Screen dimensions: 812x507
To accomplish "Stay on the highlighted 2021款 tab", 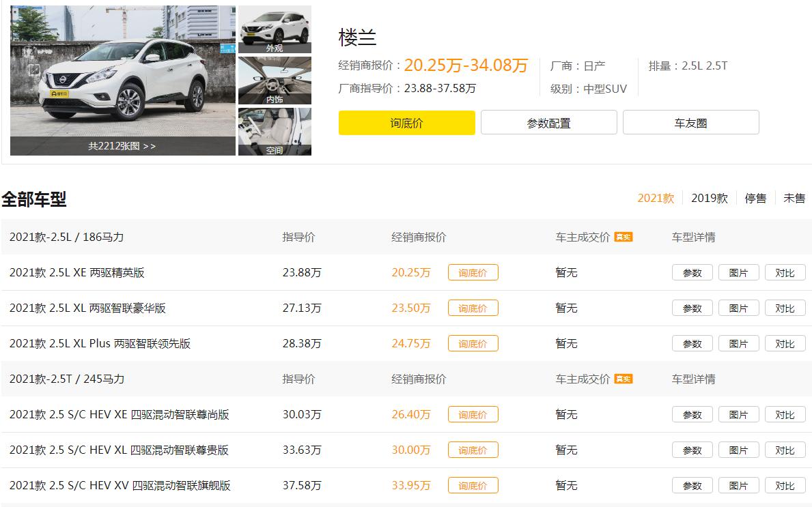I will click(x=657, y=198).
